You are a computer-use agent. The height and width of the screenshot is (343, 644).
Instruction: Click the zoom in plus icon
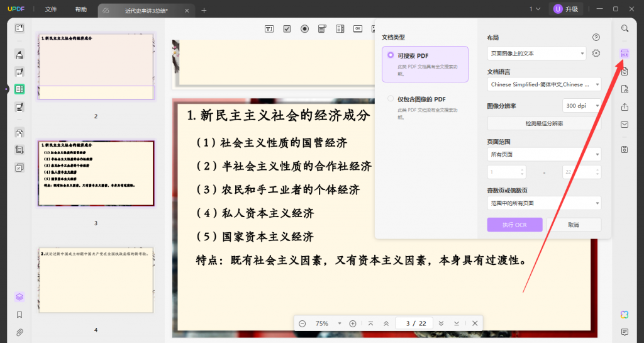tap(353, 323)
